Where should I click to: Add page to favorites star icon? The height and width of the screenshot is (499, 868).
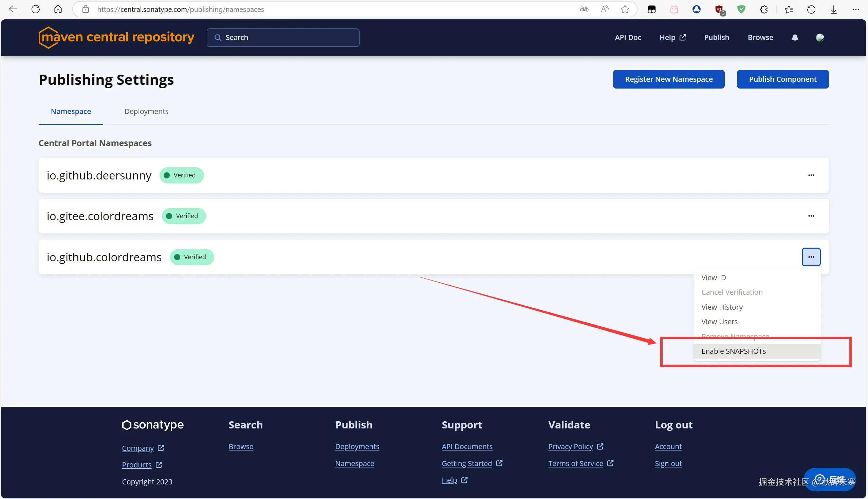(625, 9)
